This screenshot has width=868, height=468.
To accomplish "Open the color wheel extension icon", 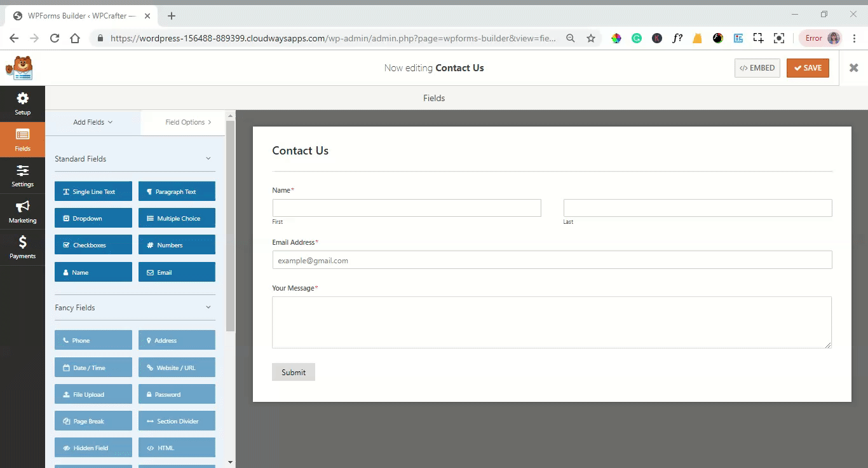I will click(x=616, y=38).
